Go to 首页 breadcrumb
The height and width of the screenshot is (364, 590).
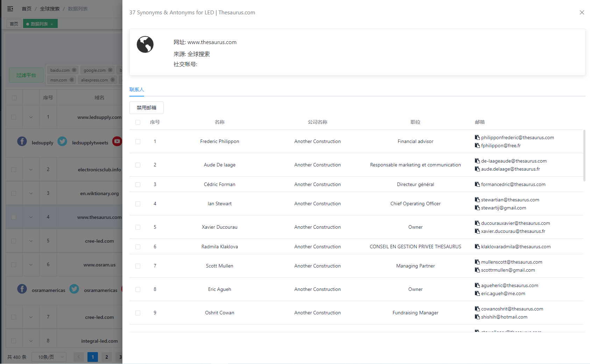click(x=27, y=9)
